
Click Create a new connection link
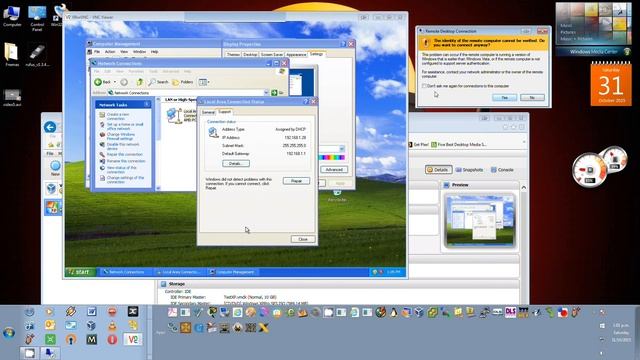[118, 116]
